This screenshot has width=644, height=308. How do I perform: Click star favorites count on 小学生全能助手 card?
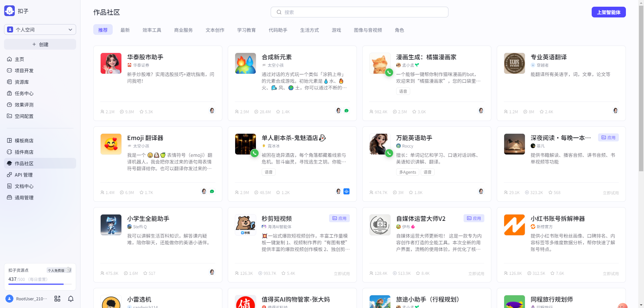point(149,273)
